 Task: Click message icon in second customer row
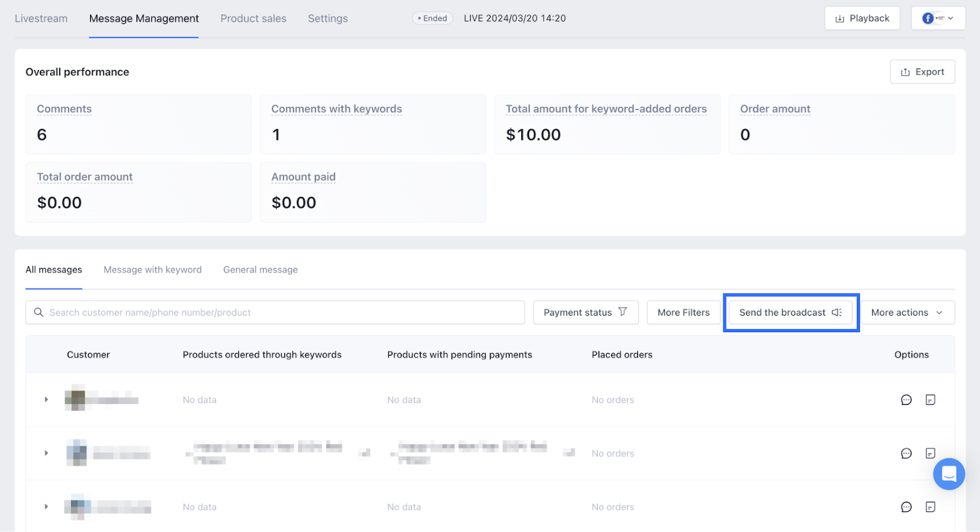coord(907,454)
